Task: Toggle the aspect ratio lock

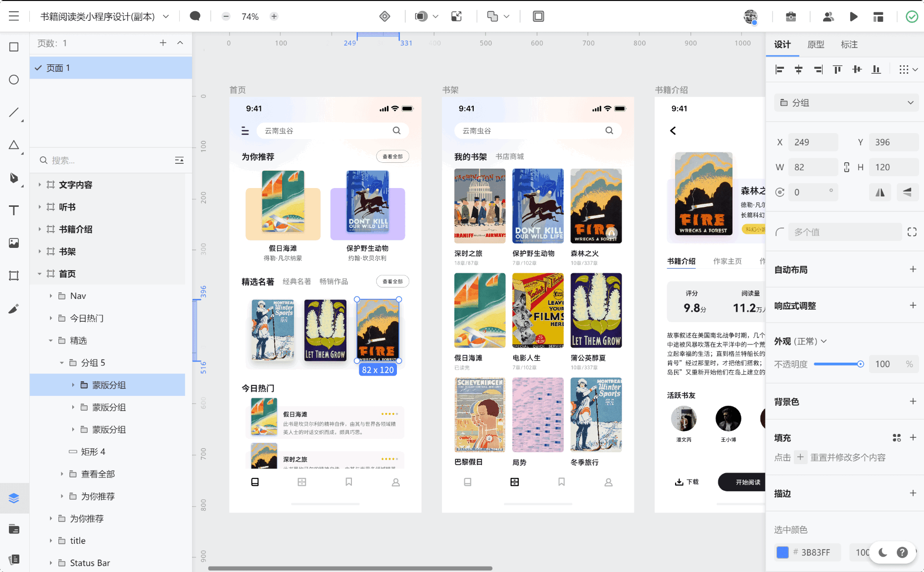Action: [x=847, y=167]
